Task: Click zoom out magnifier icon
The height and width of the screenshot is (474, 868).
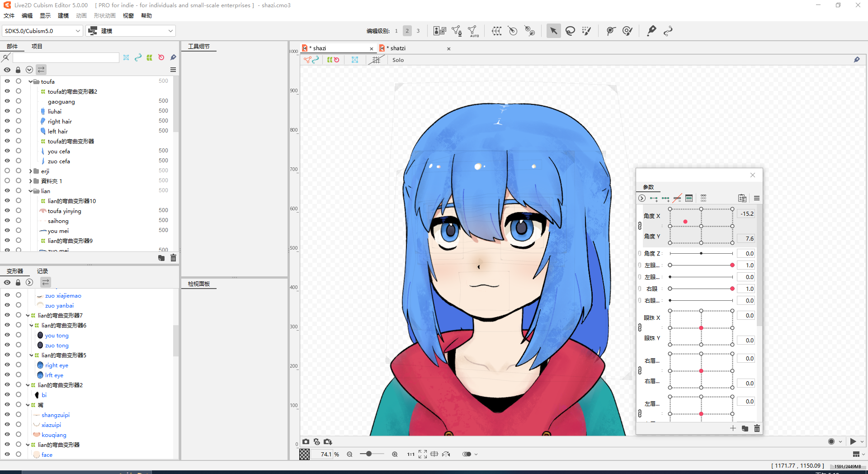Action: 349,454
